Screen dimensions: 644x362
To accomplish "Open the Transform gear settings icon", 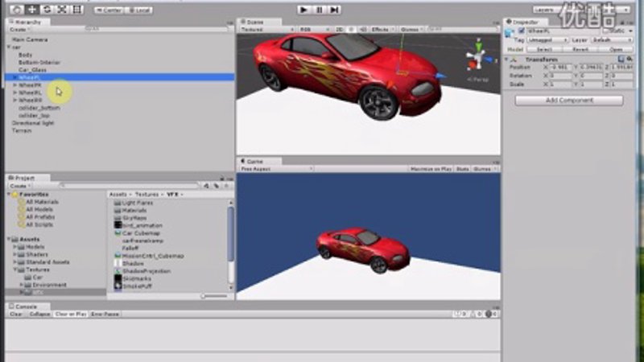I will [630, 60].
